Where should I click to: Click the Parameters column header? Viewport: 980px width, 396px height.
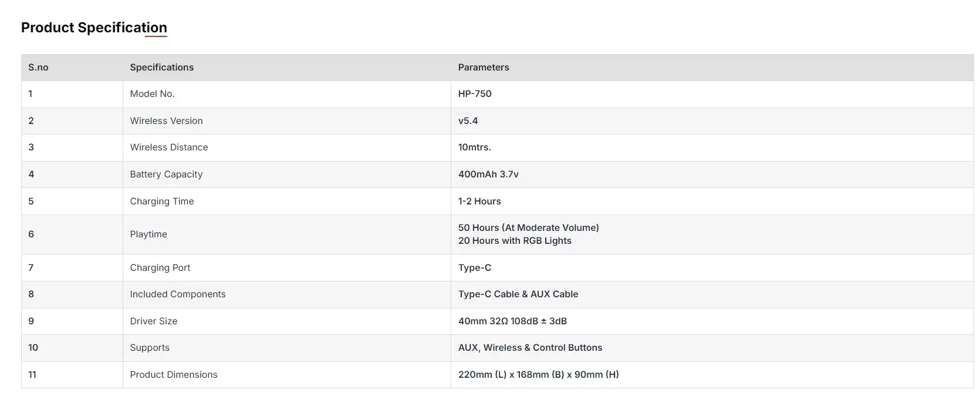pyautogui.click(x=484, y=68)
